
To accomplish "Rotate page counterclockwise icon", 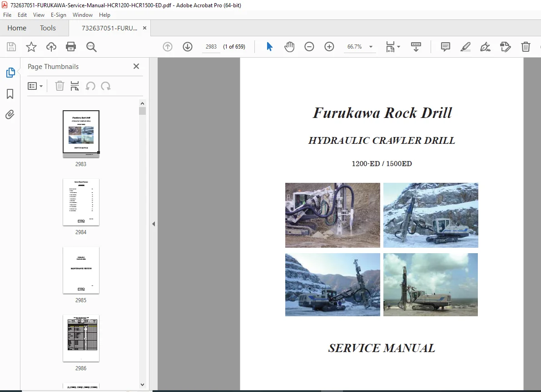I will coord(90,86).
